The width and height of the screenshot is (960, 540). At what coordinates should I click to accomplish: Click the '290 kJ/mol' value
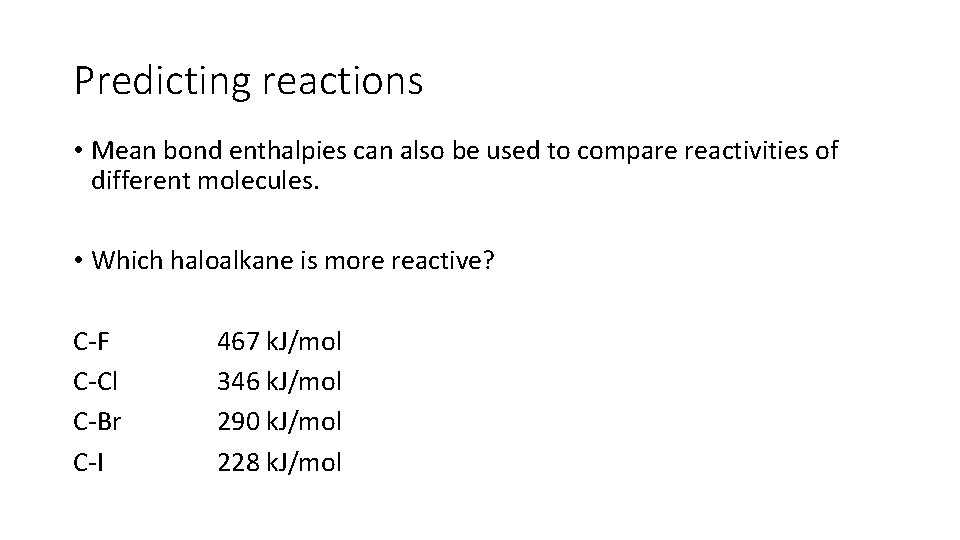279,422
